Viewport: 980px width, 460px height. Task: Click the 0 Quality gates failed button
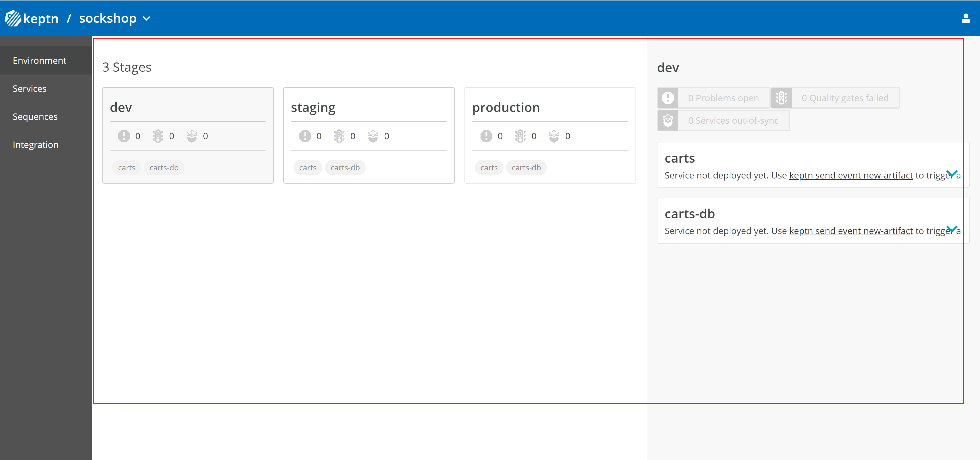[x=836, y=98]
